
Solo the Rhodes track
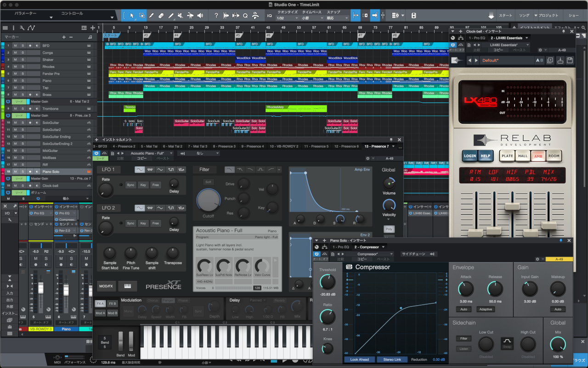click(x=22, y=67)
